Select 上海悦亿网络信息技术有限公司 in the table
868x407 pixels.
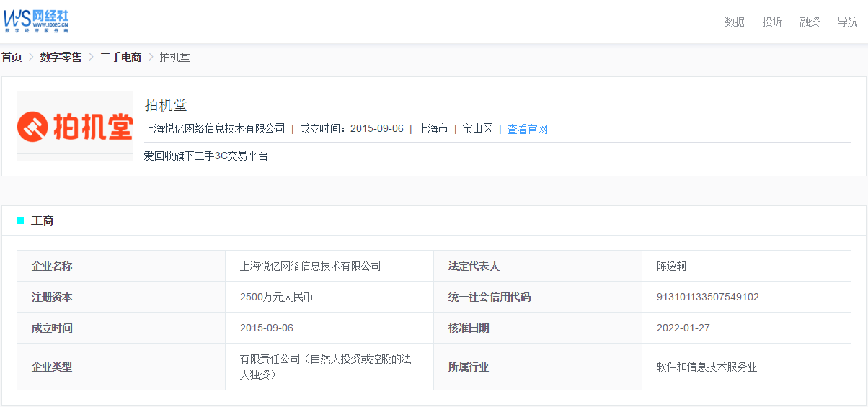click(311, 266)
